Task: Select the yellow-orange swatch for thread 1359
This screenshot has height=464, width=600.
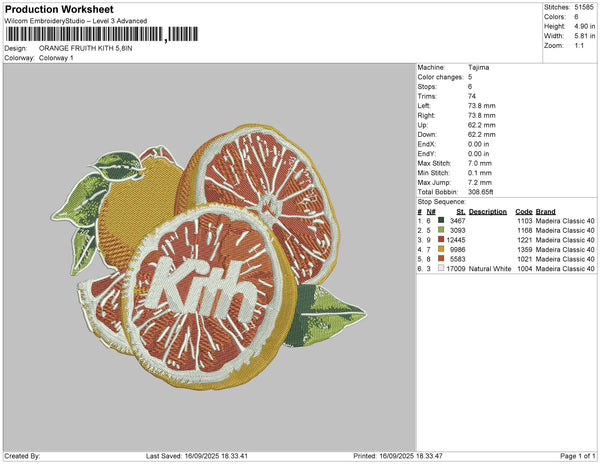Action: pos(441,249)
